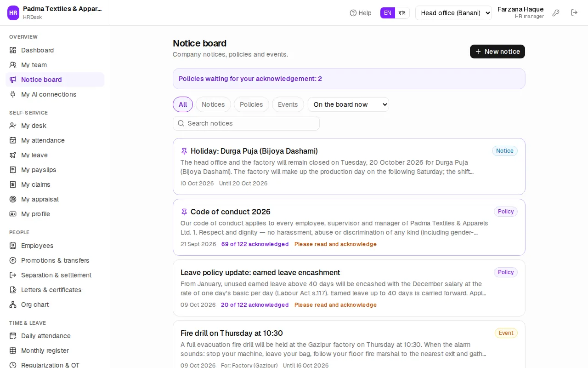Open the Help link
The height and width of the screenshot is (368, 588).
(361, 13)
